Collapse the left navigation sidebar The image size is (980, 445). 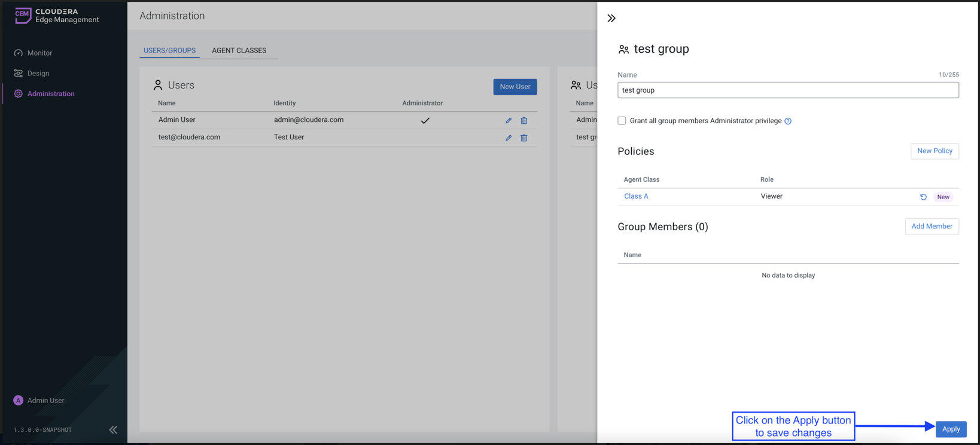tap(113, 429)
